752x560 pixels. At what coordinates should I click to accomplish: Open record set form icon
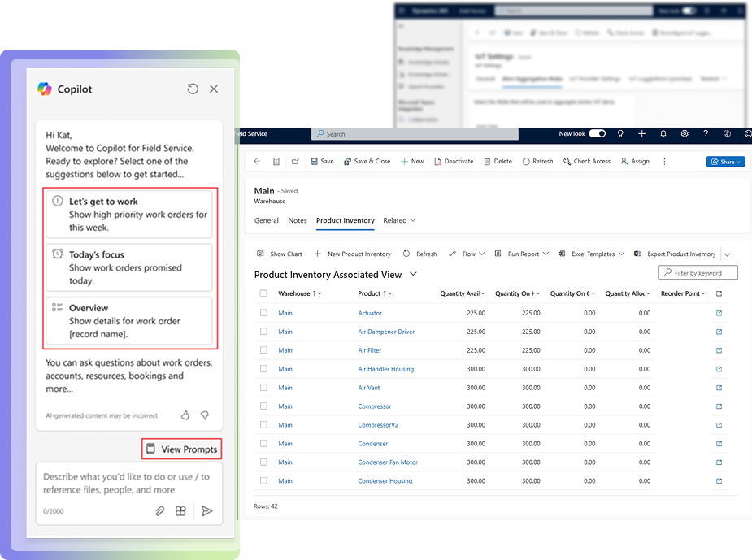[276, 162]
